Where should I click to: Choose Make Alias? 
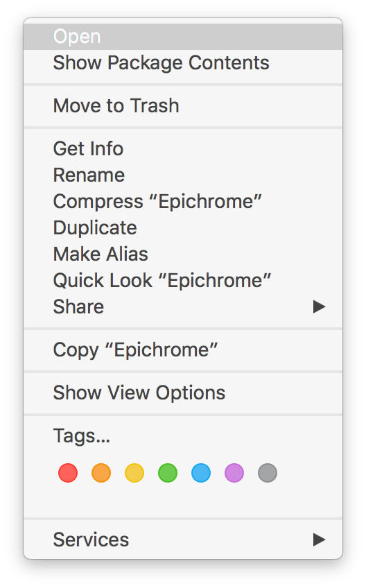[183, 254]
